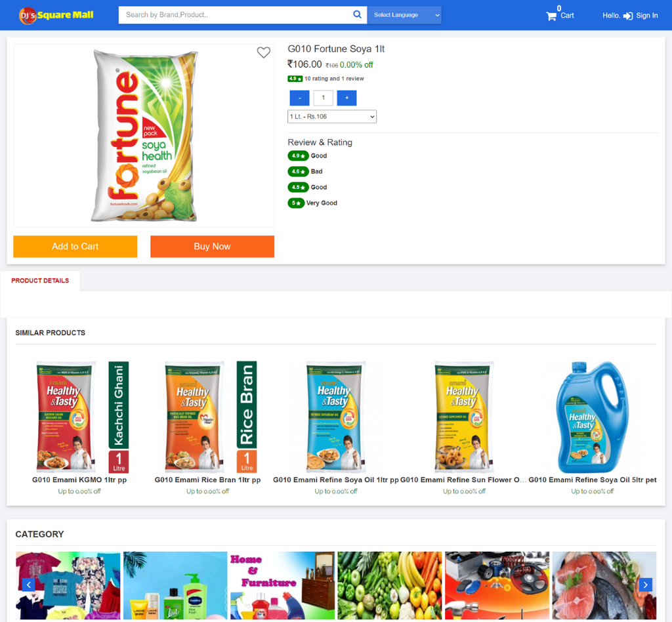Screen dimensions: 672x622
Task: Click the search magnifier icon
Action: (356, 14)
